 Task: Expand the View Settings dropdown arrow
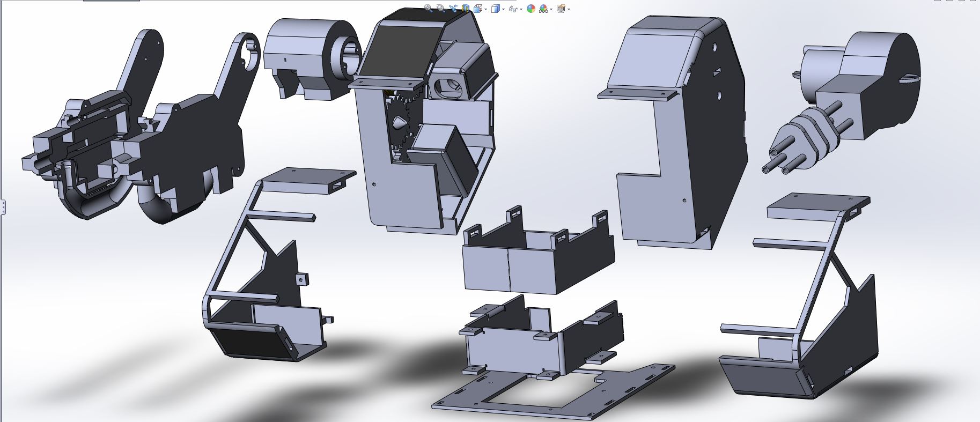569,9
